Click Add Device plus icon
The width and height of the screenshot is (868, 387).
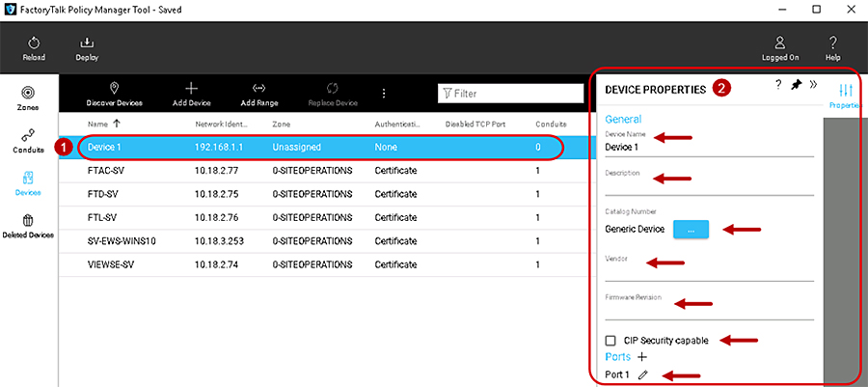[191, 88]
